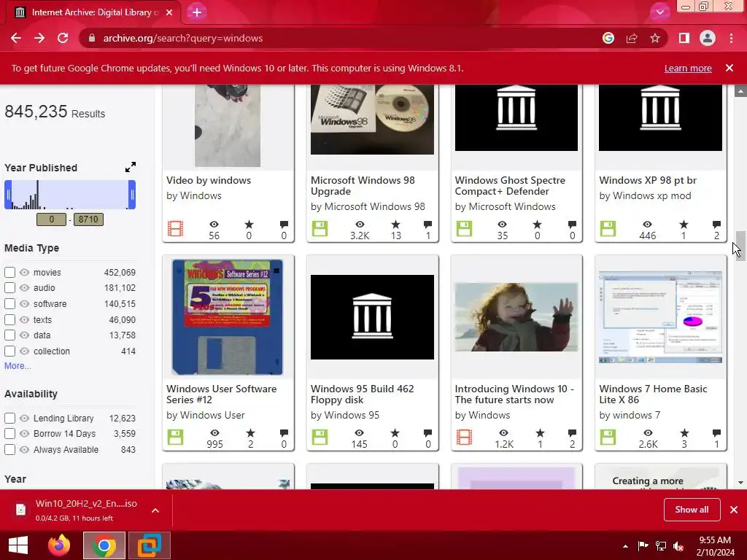Open the Chrome profile menu
Screen dimensions: 747x560
pyautogui.click(x=708, y=38)
